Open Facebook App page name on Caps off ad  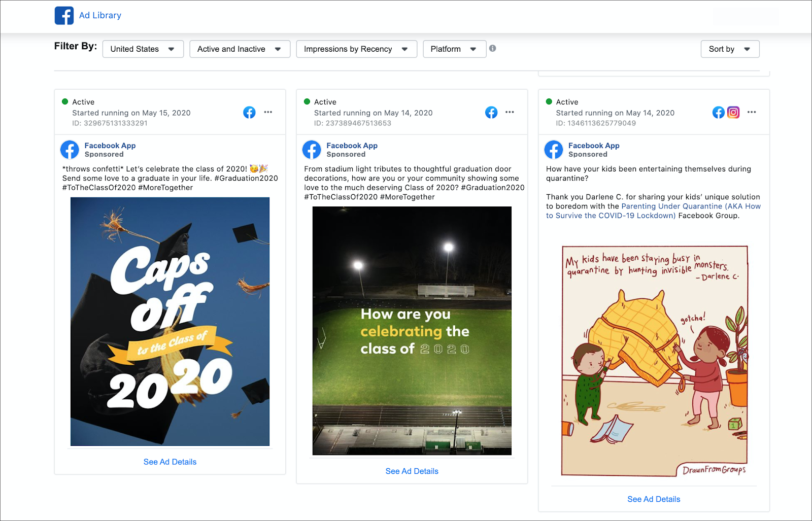coord(110,146)
